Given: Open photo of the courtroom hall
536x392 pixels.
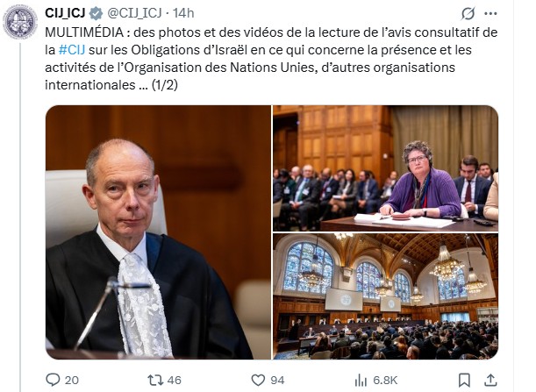Looking at the screenshot, I should pos(385,296).
